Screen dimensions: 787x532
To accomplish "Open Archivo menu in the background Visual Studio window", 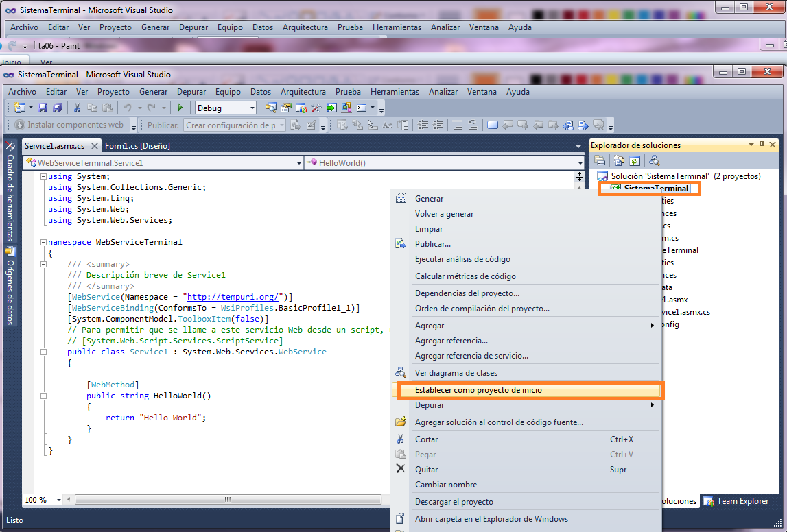I will pos(24,27).
